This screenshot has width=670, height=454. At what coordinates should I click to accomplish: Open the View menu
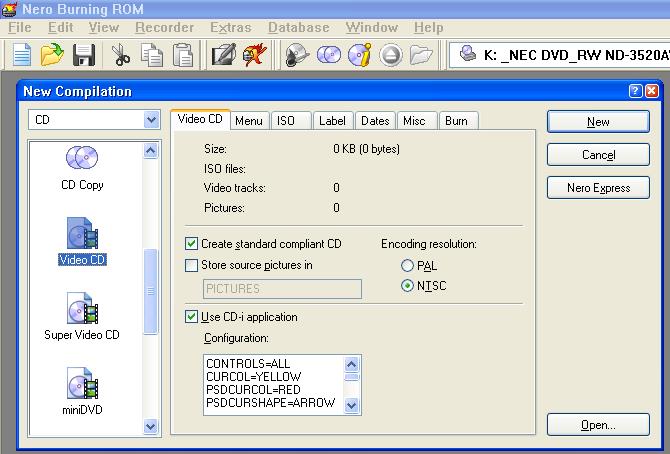(x=103, y=28)
